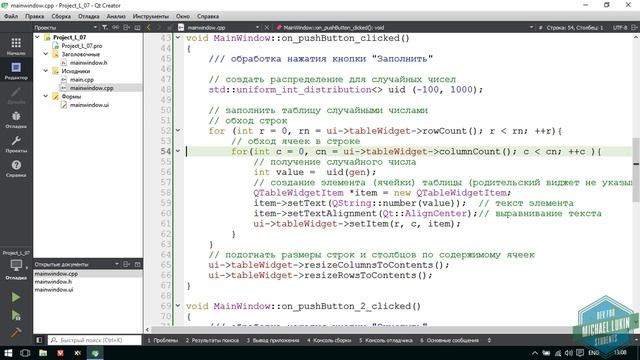Split the editor view icon at top right
The width and height of the screenshot is (640, 360).
(634, 27)
